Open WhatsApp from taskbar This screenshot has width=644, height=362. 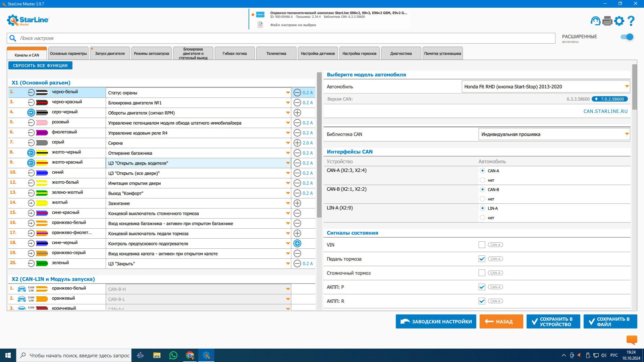pos(173,355)
